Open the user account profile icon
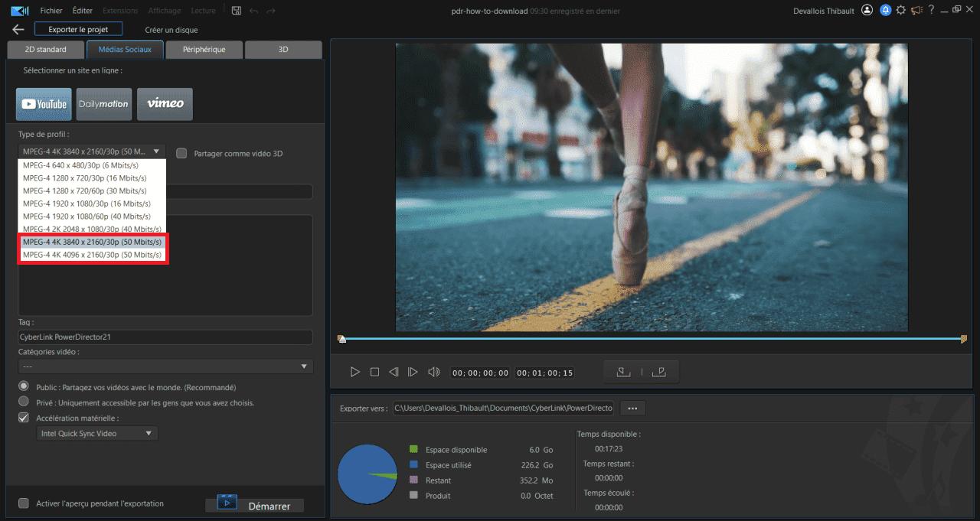 867,11
